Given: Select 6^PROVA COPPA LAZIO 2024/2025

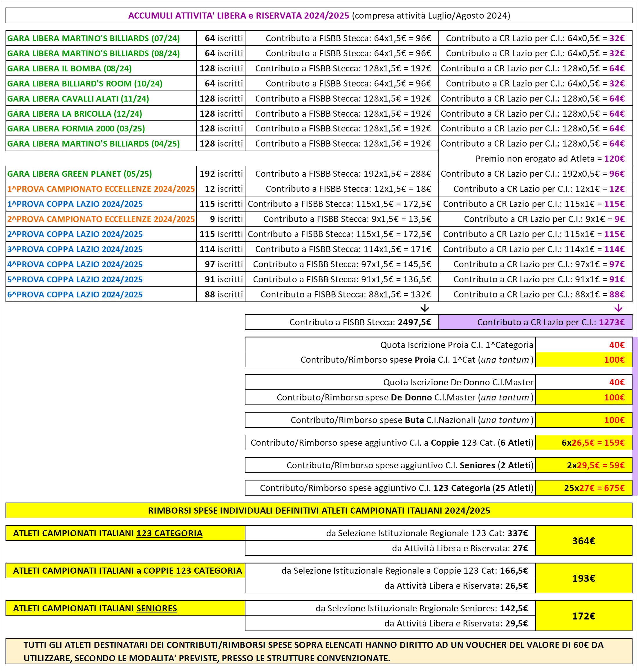Looking at the screenshot, I should pyautogui.click(x=75, y=295).
